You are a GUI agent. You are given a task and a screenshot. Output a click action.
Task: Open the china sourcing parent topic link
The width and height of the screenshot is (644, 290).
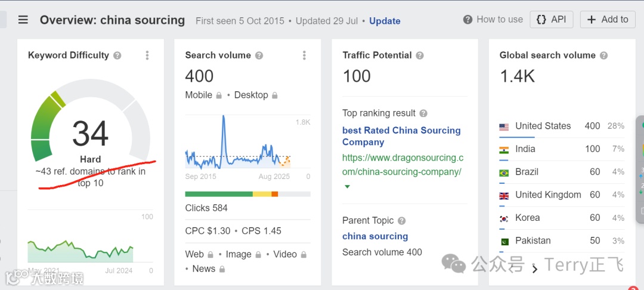pos(375,236)
